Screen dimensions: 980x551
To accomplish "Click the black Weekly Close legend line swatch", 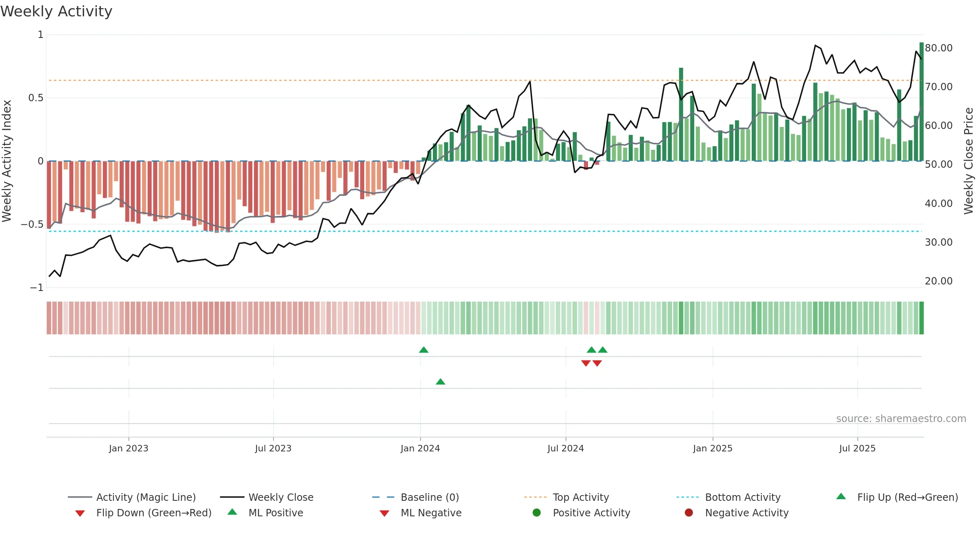I will [232, 497].
